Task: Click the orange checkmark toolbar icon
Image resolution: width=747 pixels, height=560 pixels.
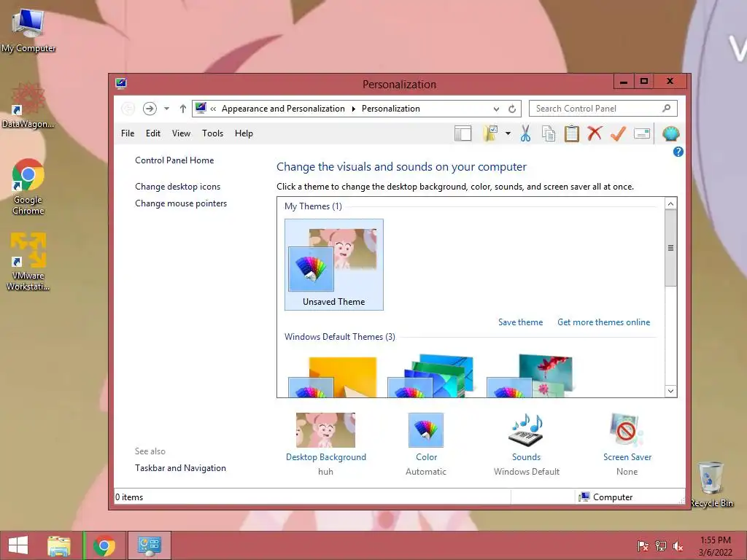Action: point(618,134)
